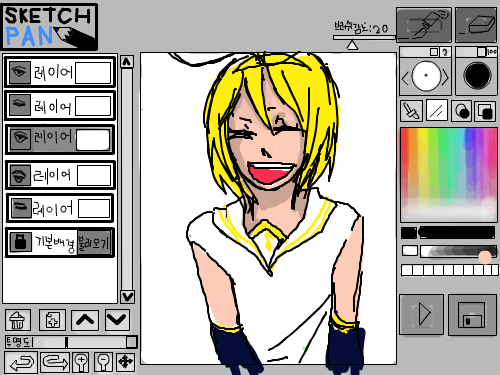Click the Sketch Pan logo
Viewport: 500px width, 375px height.
point(50,27)
